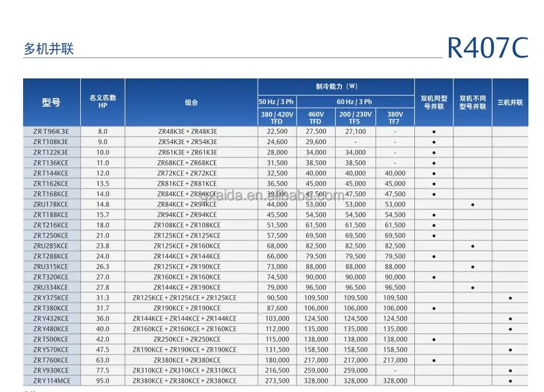
Task: Select model ZRT500KCE
Action: tap(51, 340)
